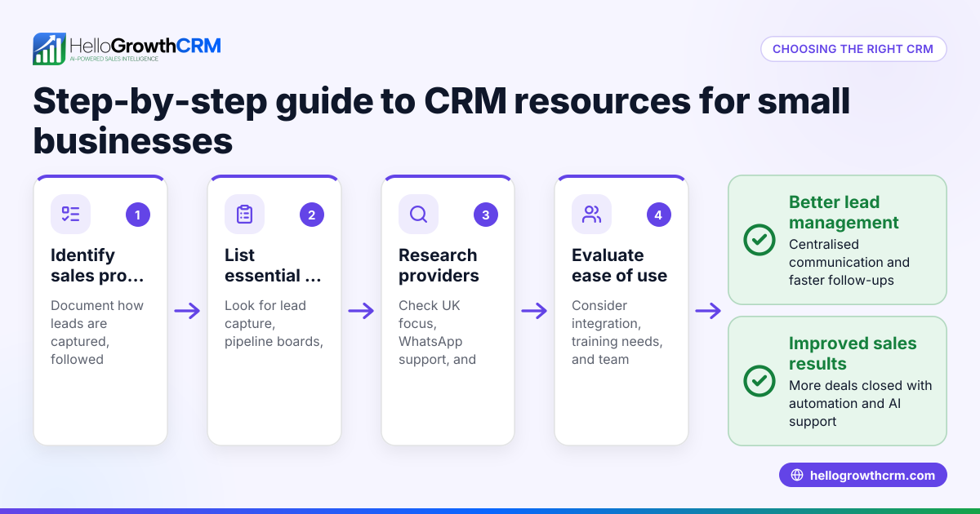
Task: Click 'Document how leads are captured' text
Action: (97, 332)
